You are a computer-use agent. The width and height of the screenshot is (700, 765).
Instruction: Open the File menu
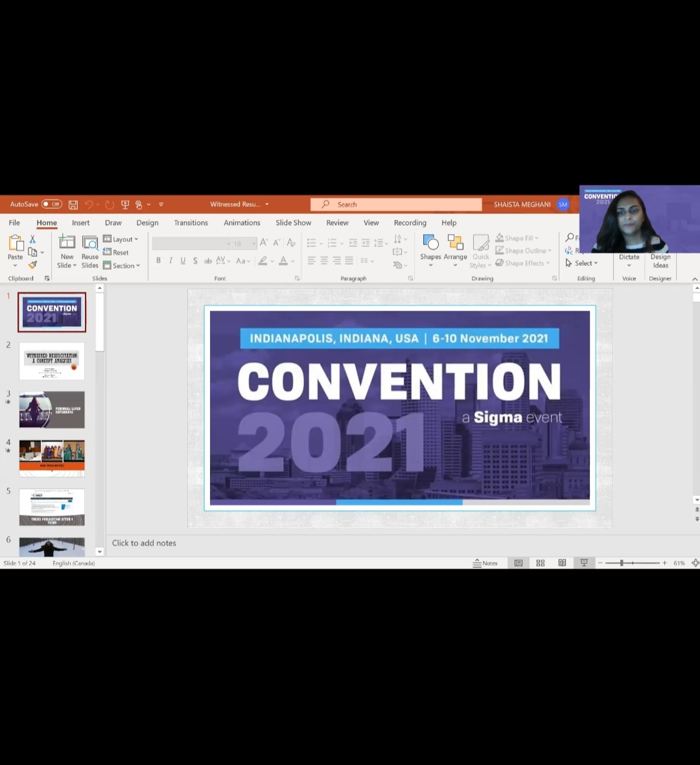(x=14, y=222)
